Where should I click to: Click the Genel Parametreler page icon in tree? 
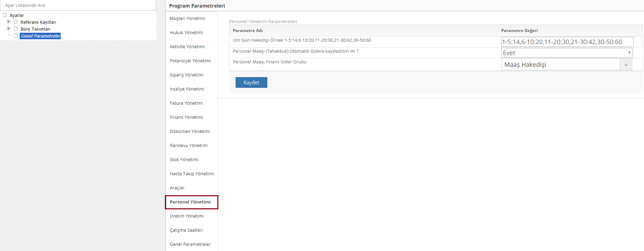[x=16, y=35]
